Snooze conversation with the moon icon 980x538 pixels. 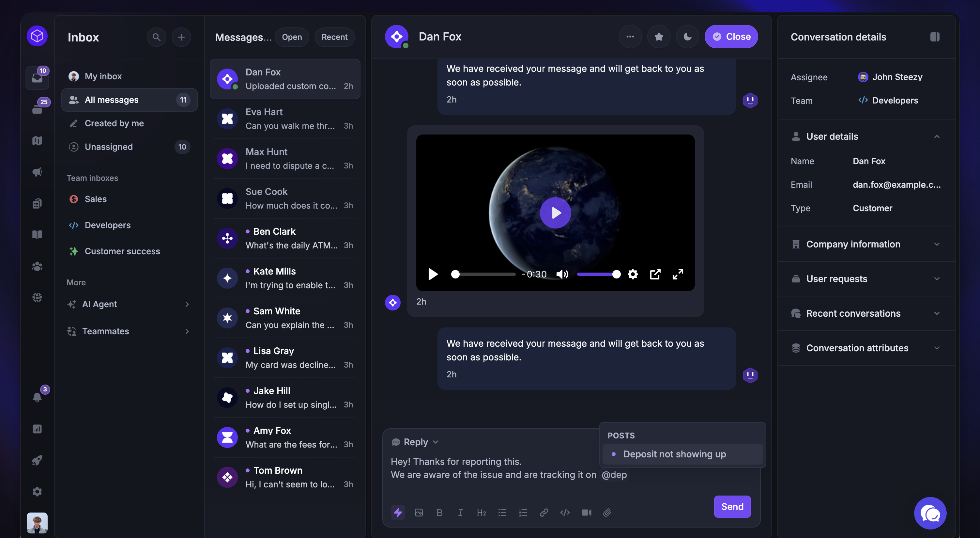pyautogui.click(x=687, y=37)
